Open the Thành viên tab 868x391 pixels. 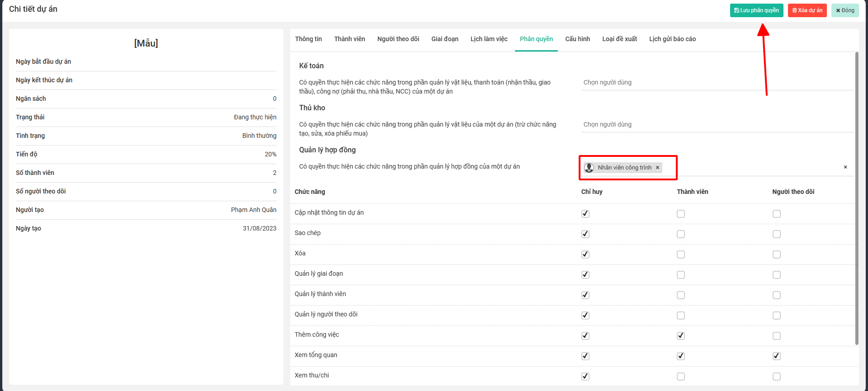(349, 39)
